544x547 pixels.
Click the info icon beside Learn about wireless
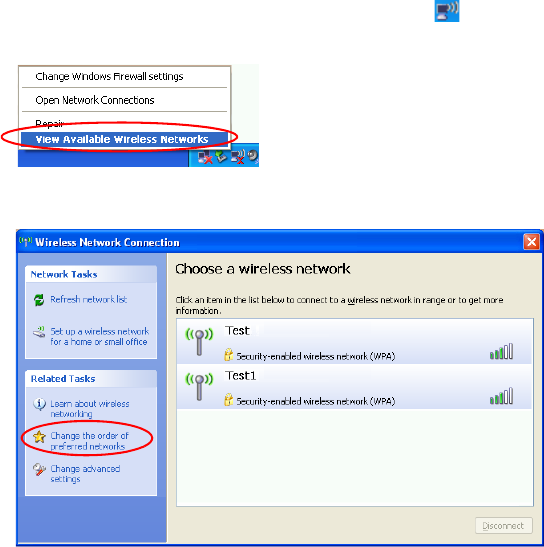[39, 404]
